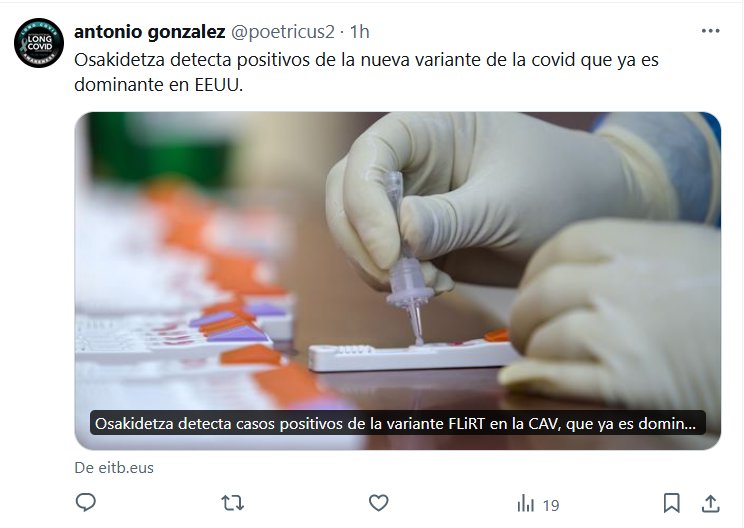744x528 pixels.
Task: Like the tweet with the heart icon
Action: [x=379, y=503]
